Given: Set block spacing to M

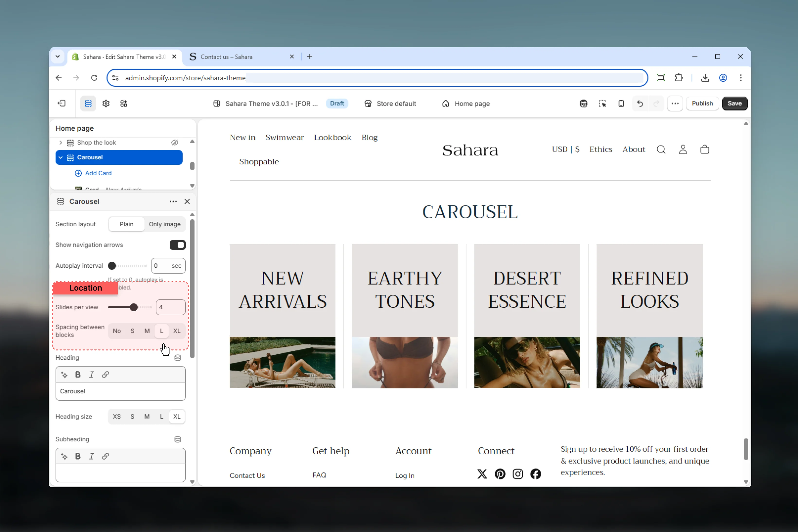Looking at the screenshot, I should point(147,331).
